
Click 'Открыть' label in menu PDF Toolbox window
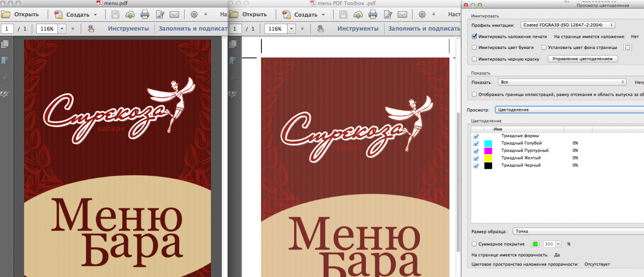tap(255, 14)
